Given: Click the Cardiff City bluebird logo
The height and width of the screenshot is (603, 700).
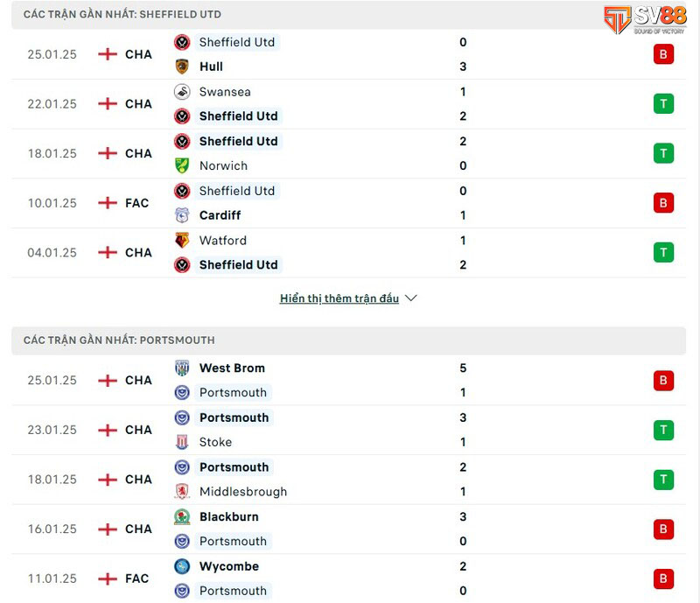Looking at the screenshot, I should [183, 215].
